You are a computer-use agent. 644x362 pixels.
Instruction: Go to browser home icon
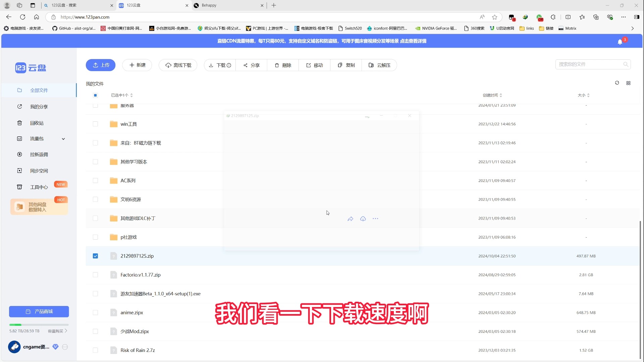37,17
